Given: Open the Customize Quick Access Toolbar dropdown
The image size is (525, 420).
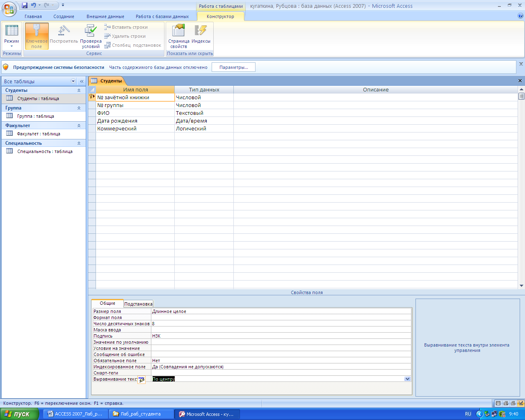Looking at the screenshot, I should click(63, 5).
